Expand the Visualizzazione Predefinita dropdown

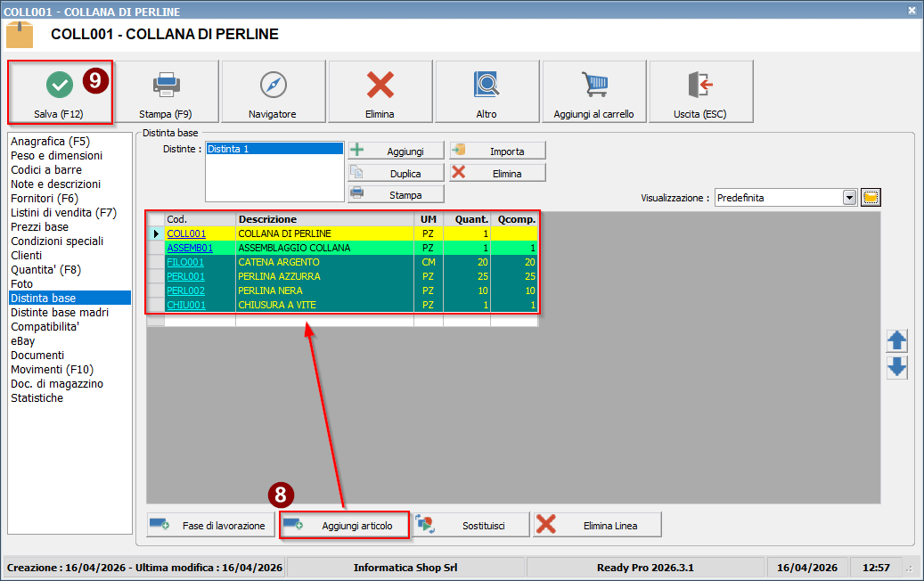849,198
